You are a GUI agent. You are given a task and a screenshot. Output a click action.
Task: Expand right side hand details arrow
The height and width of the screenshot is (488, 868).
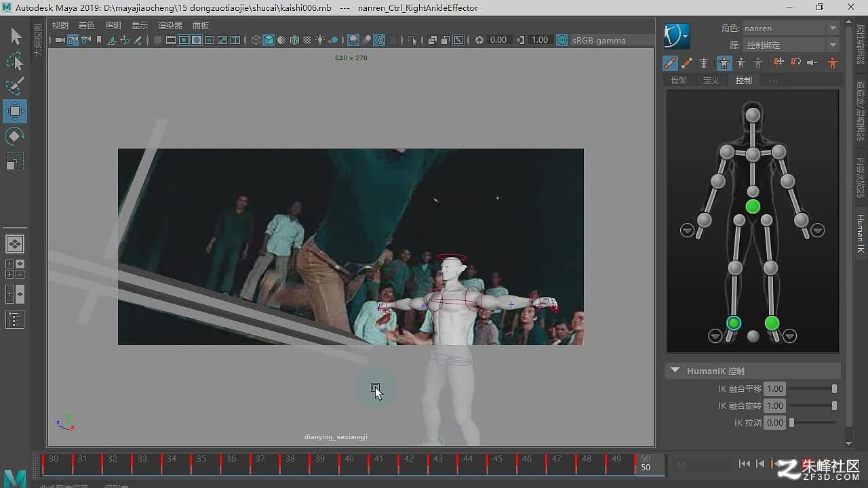[x=818, y=230]
